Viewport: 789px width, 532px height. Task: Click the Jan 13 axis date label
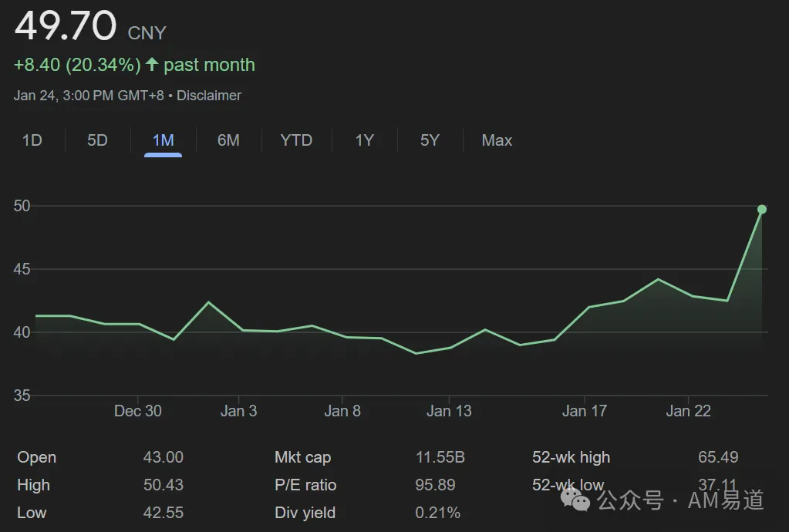click(449, 411)
